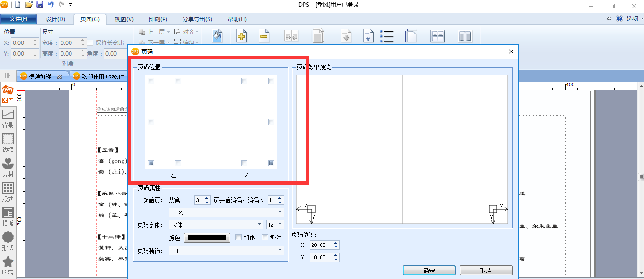
Task: Open the 背景 background panel
Action: [8, 118]
